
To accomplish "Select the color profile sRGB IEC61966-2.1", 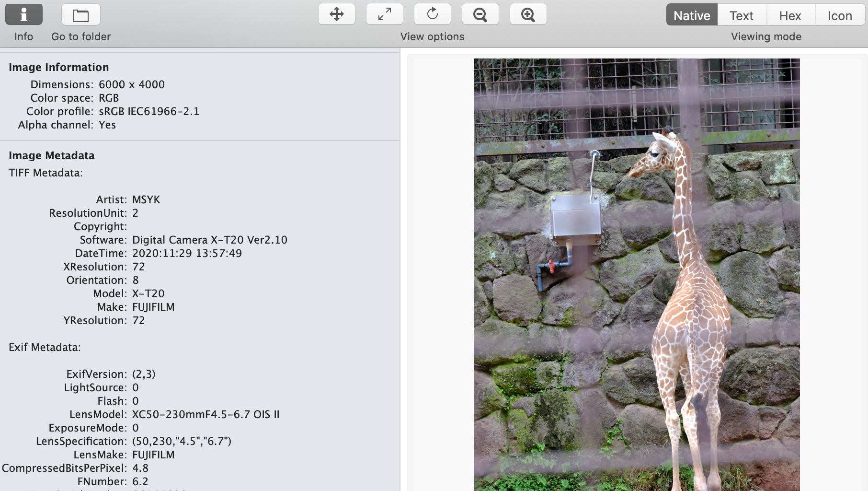I will [x=149, y=111].
